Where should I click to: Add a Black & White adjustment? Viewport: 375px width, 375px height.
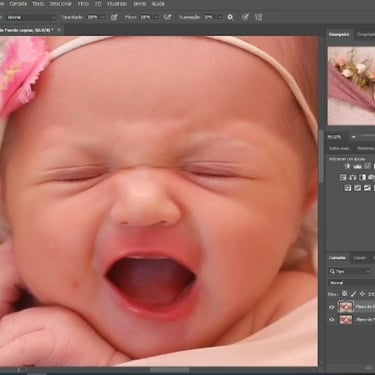click(363, 177)
